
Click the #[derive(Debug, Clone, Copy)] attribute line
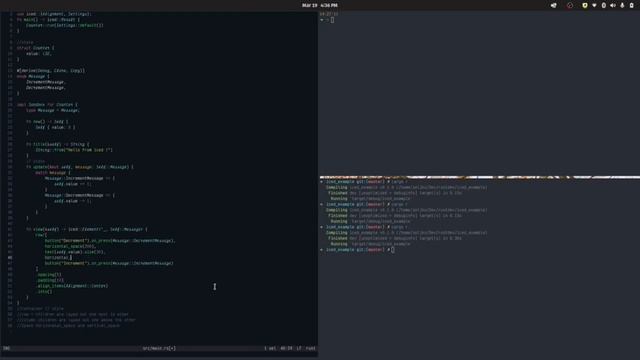pos(51,71)
